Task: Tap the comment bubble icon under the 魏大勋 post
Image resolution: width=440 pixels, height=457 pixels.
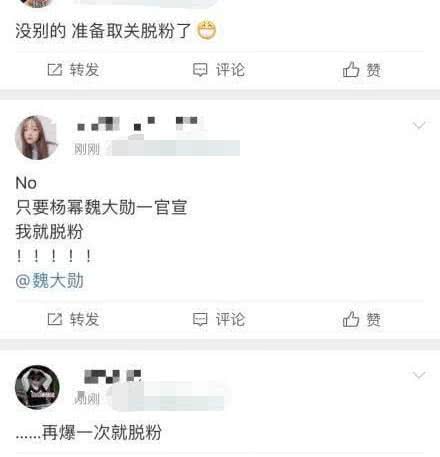Action: click(200, 319)
